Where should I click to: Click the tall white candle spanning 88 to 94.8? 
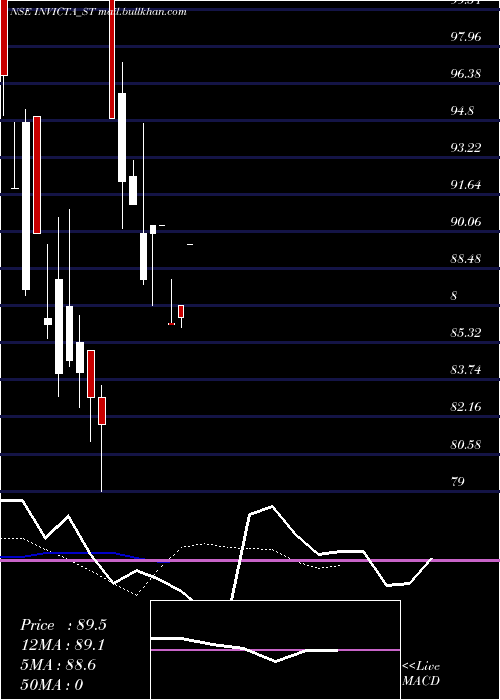tap(26, 206)
